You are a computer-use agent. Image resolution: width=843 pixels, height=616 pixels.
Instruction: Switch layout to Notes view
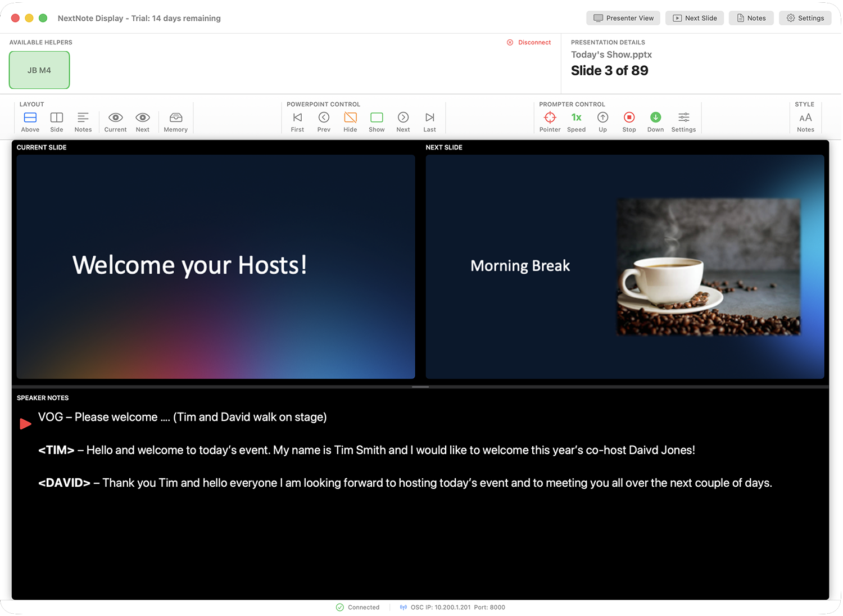tap(83, 120)
